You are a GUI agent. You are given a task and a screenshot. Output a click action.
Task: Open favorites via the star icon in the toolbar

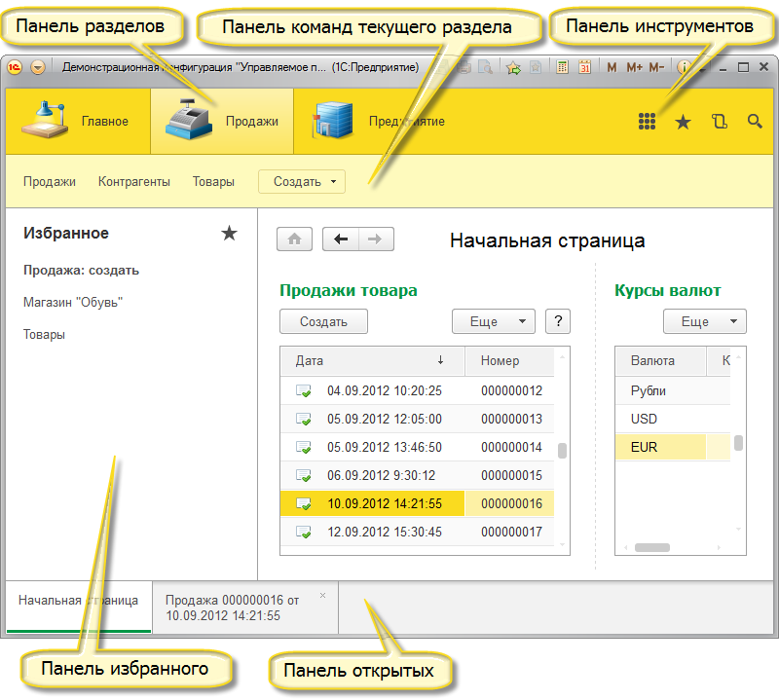point(683,121)
